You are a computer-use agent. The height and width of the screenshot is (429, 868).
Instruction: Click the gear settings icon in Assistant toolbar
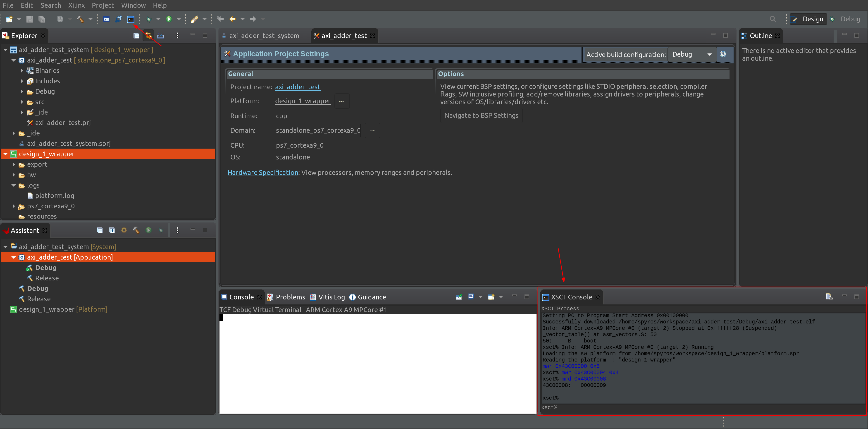point(124,230)
